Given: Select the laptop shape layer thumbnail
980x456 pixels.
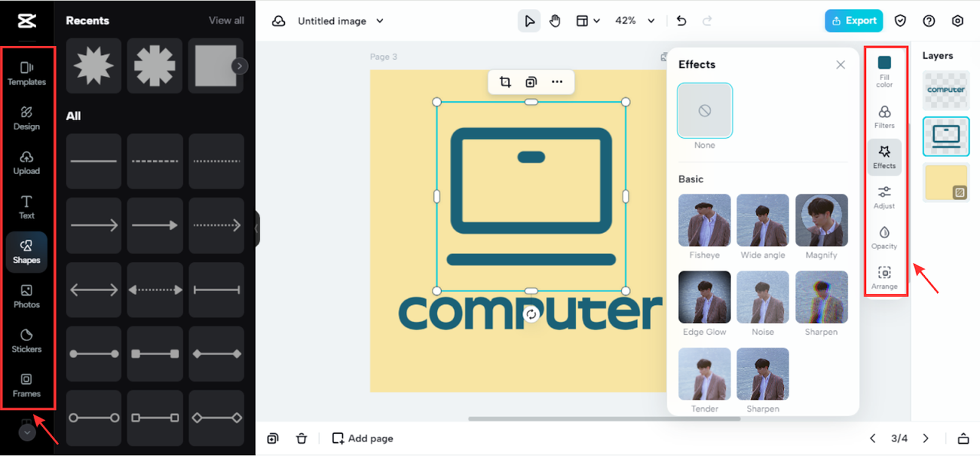Looking at the screenshot, I should coord(946,136).
